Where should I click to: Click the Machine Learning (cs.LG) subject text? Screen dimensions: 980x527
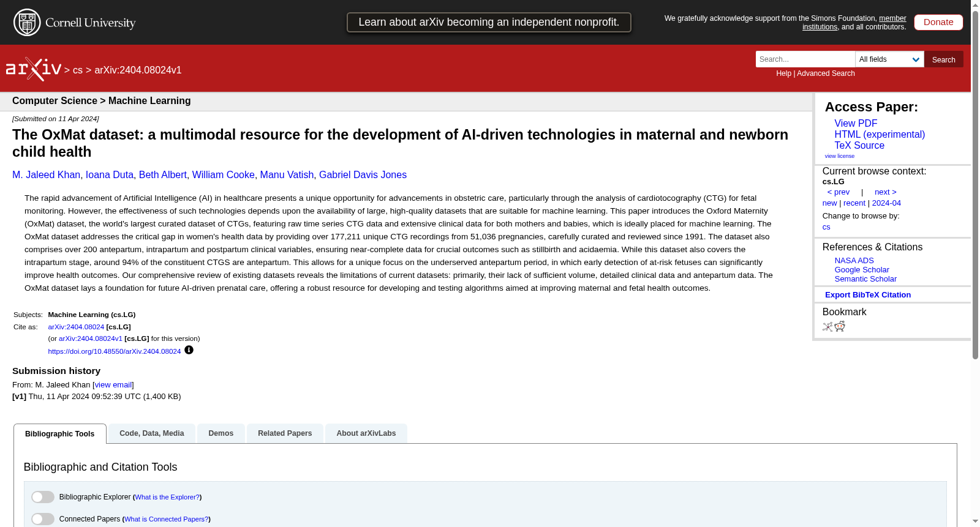(92, 315)
